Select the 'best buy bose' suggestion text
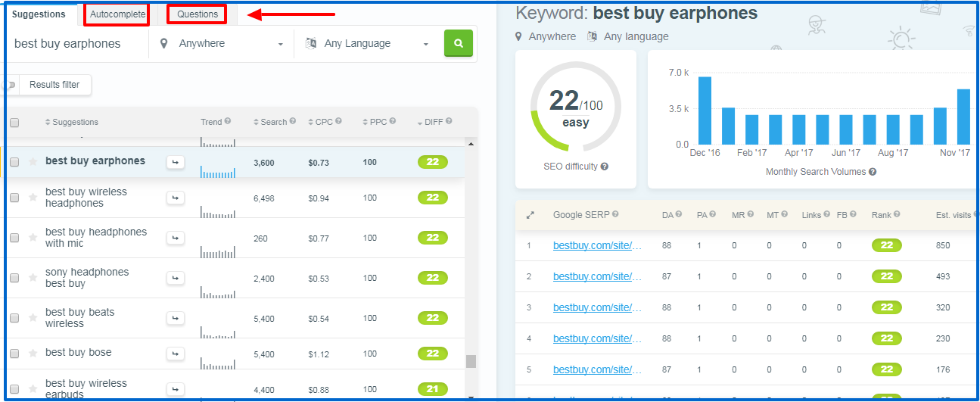This screenshot has height=402, width=980. click(x=78, y=352)
